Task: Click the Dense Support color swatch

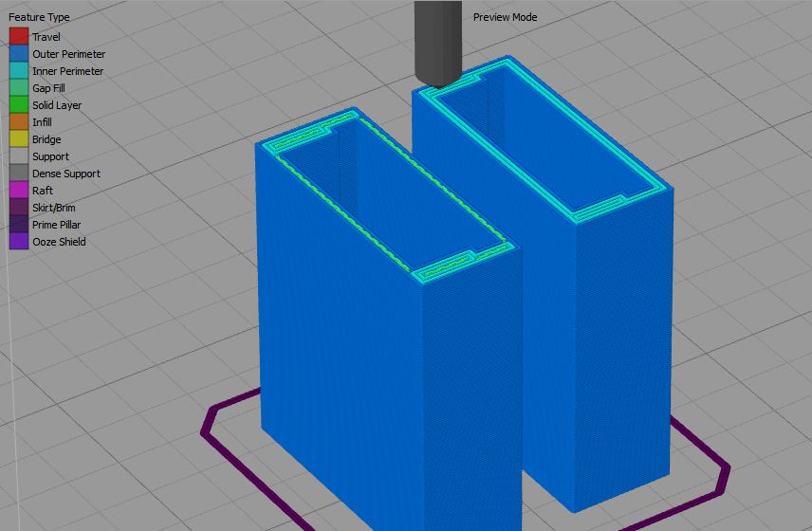Action: pyautogui.click(x=19, y=173)
